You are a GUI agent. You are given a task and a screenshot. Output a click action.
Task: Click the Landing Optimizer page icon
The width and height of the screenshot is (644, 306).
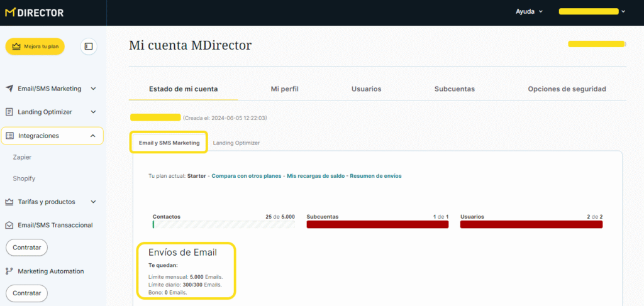[x=9, y=112]
